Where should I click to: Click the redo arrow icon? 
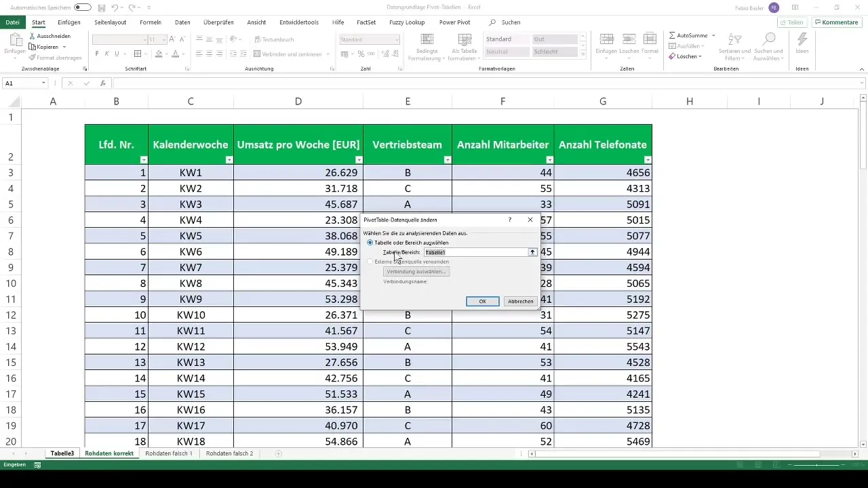tap(132, 7)
